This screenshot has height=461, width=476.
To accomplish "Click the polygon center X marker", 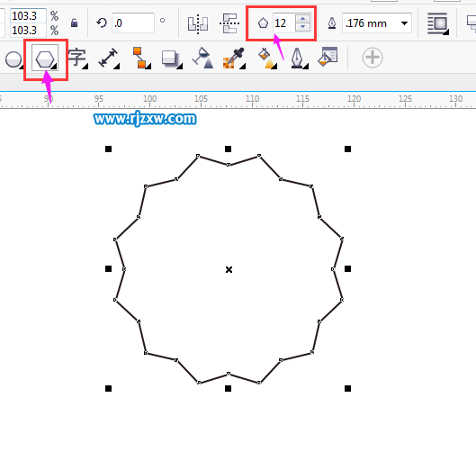I will click(x=229, y=269).
